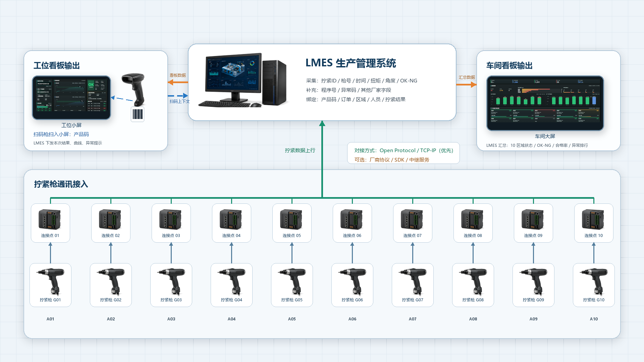Click the A09 area label
The image size is (644, 362).
point(533,319)
